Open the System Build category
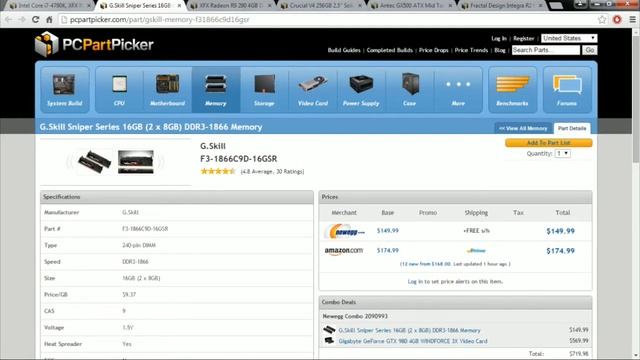640x360 pixels. click(x=65, y=90)
